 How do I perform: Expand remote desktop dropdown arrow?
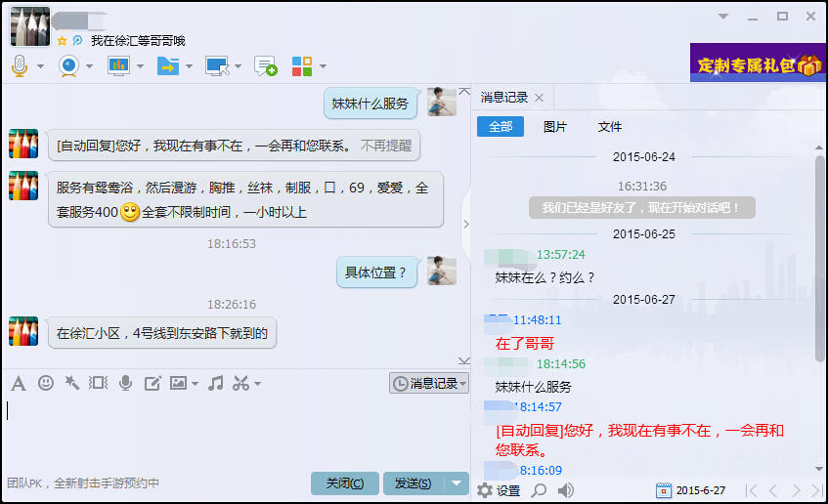[x=238, y=66]
